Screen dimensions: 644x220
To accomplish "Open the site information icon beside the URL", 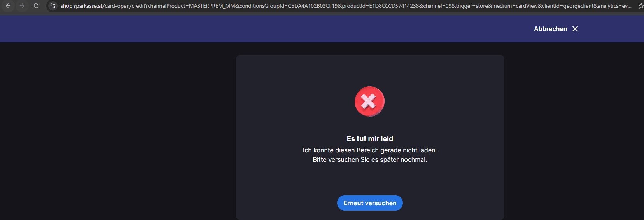I will click(x=53, y=6).
